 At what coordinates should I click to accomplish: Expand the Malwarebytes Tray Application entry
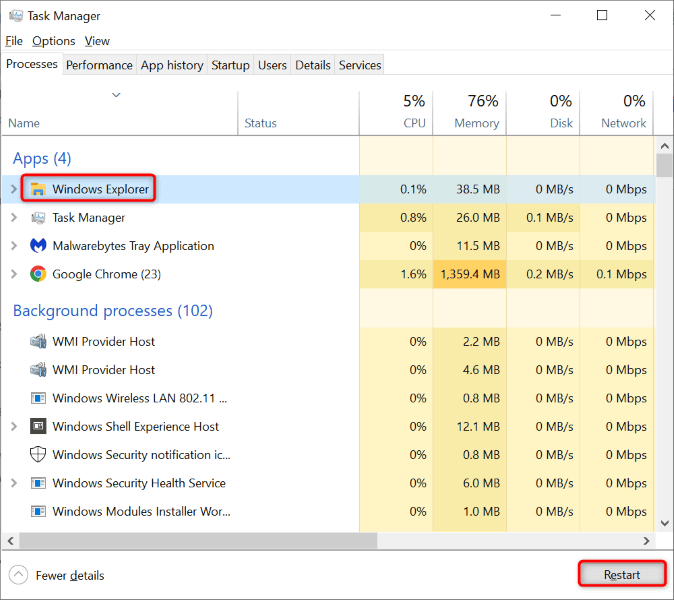click(x=14, y=246)
